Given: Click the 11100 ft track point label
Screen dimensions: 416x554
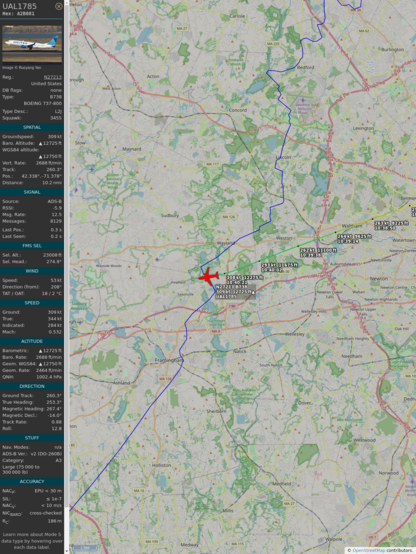Looking at the screenshot, I should pyautogui.click(x=318, y=252).
